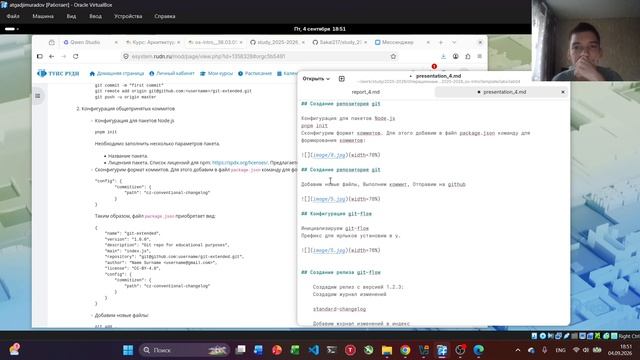640x360 pixels.
Task: Go back with the browser back arrow
Action: [x=51, y=56]
